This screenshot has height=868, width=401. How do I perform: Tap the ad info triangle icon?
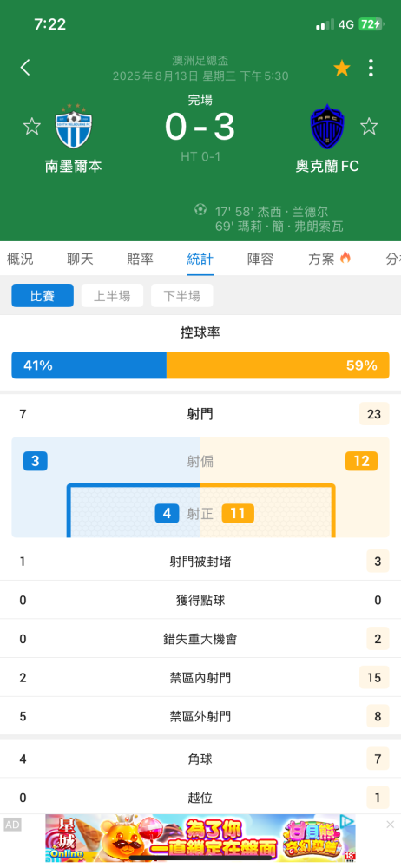click(x=346, y=820)
